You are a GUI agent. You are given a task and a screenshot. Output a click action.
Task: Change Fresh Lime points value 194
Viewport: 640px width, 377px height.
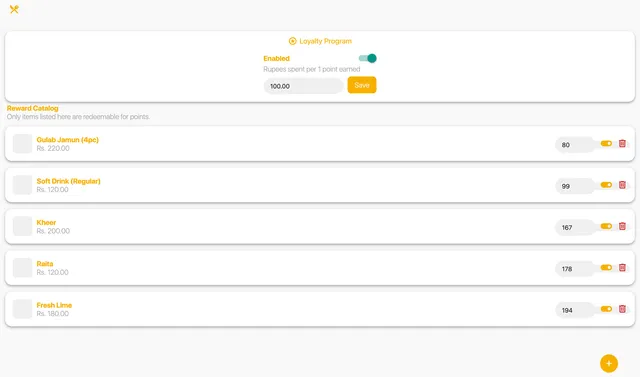click(576, 310)
